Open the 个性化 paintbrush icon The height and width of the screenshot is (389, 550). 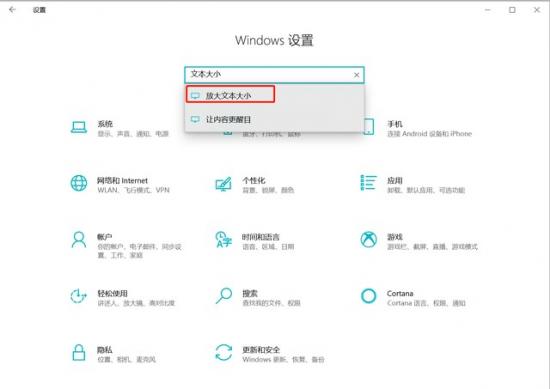pos(223,184)
